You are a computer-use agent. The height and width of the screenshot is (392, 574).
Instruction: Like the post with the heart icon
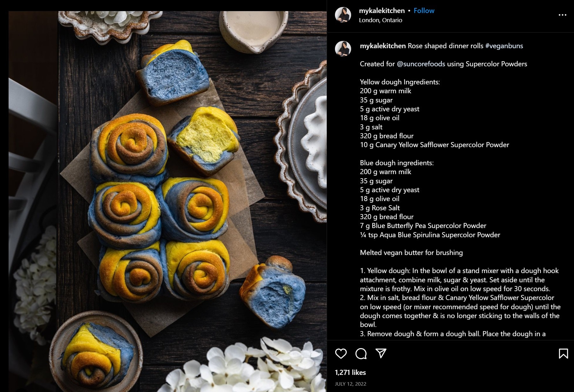(x=341, y=353)
